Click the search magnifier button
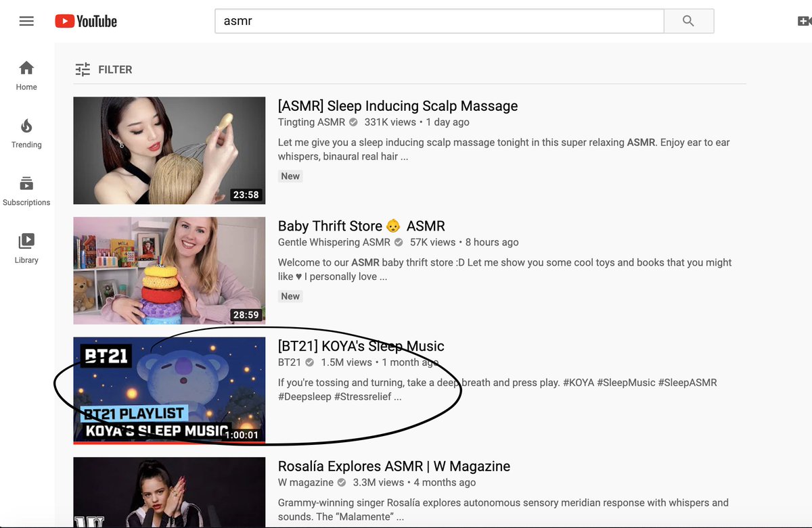 pyautogui.click(x=688, y=21)
